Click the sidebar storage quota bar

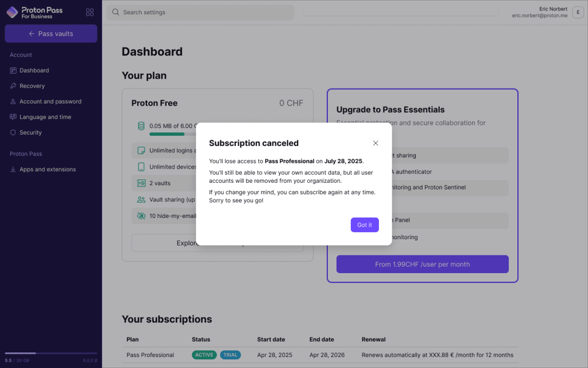tap(51, 353)
